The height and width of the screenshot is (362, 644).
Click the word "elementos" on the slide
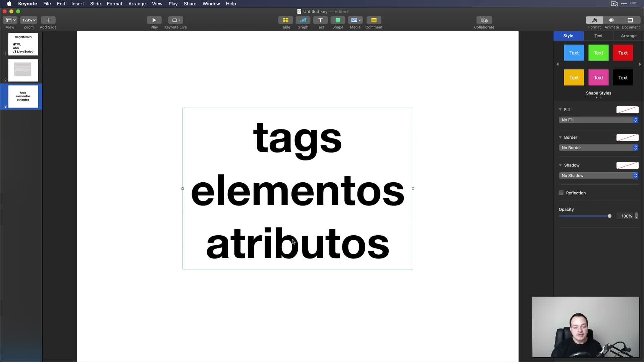pyautogui.click(x=298, y=191)
